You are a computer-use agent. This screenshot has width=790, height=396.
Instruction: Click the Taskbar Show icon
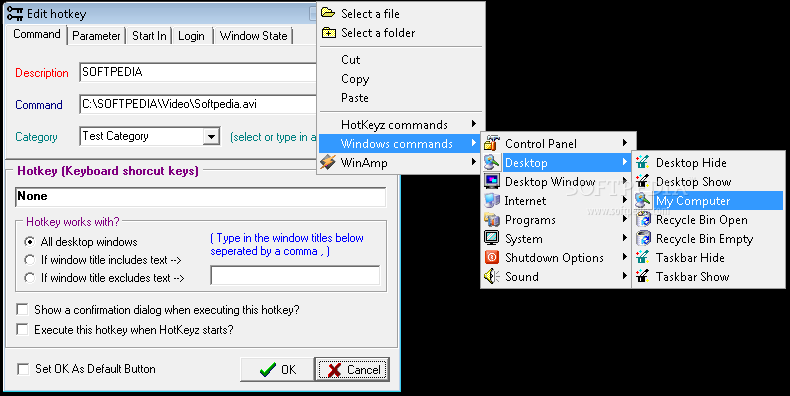642,276
